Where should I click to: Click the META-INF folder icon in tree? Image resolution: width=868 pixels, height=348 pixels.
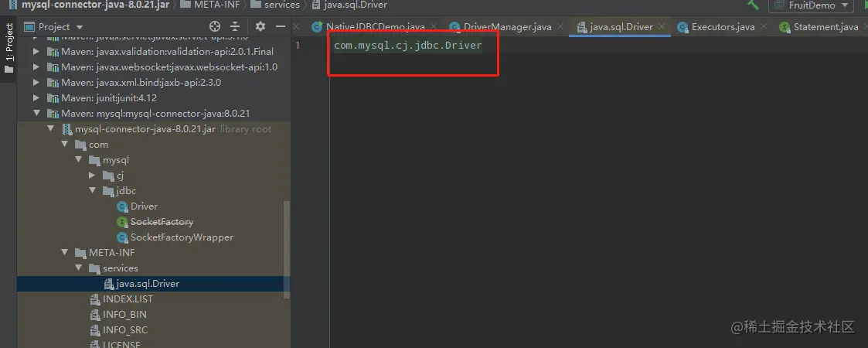click(x=80, y=253)
